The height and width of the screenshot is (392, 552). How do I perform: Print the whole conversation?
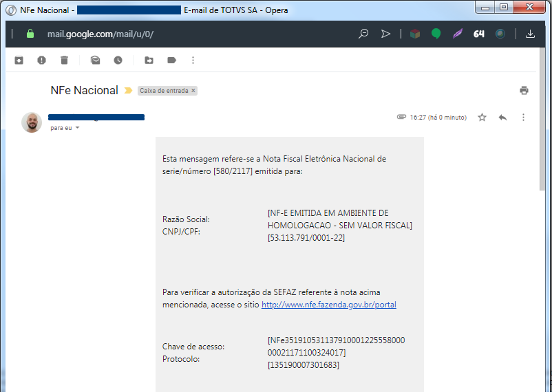(524, 90)
